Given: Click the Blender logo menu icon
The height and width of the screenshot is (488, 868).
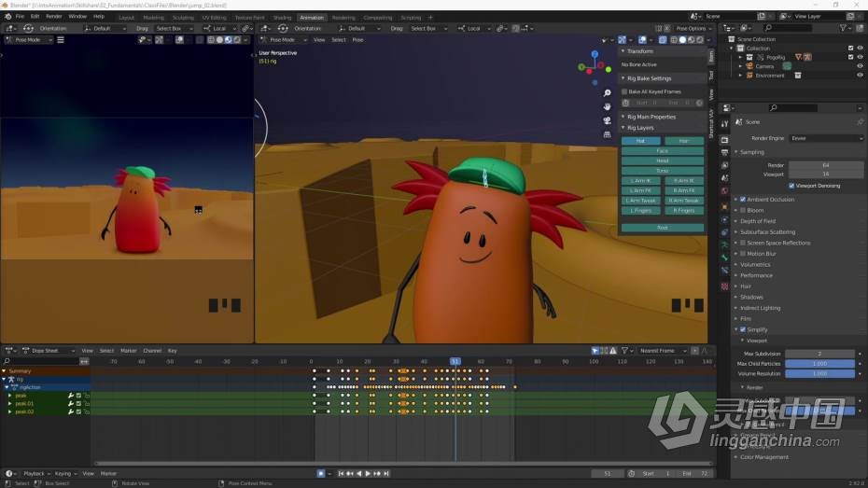Looking at the screenshot, I should tap(7, 17).
